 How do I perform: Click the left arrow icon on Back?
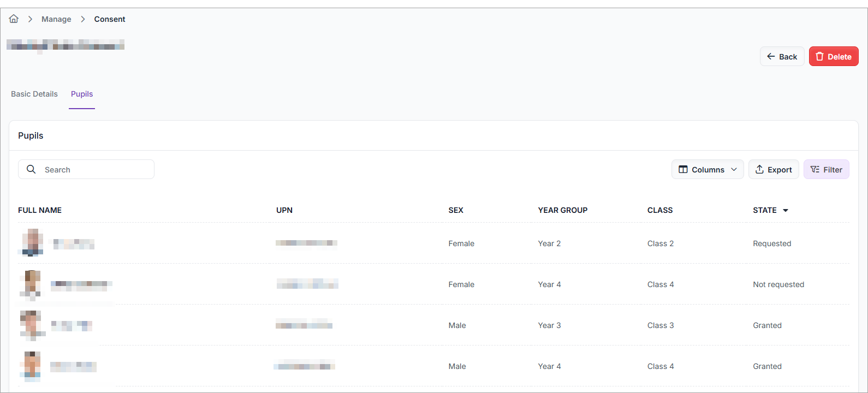(x=771, y=57)
